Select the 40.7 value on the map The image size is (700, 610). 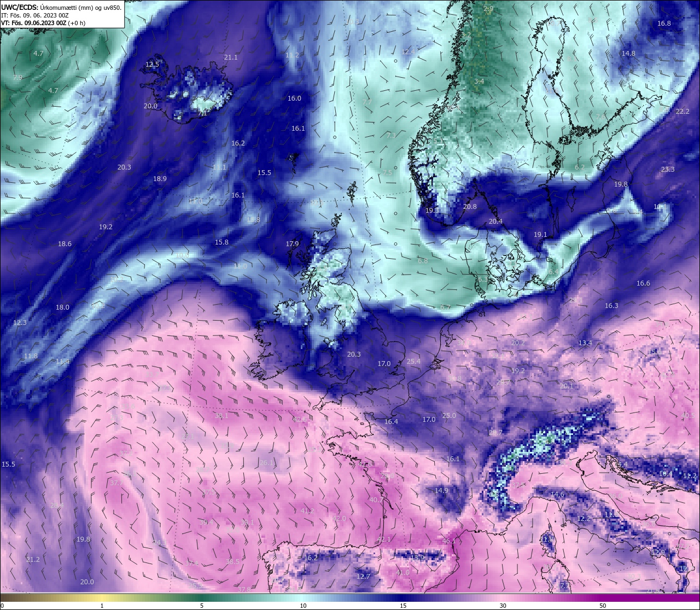pyautogui.click(x=376, y=500)
